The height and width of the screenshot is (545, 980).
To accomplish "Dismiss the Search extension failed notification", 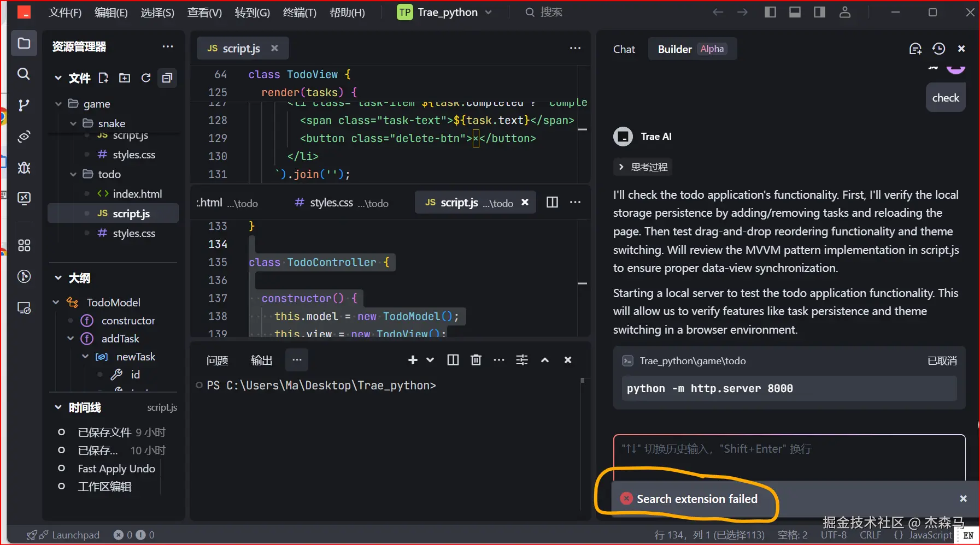I will coord(963,499).
